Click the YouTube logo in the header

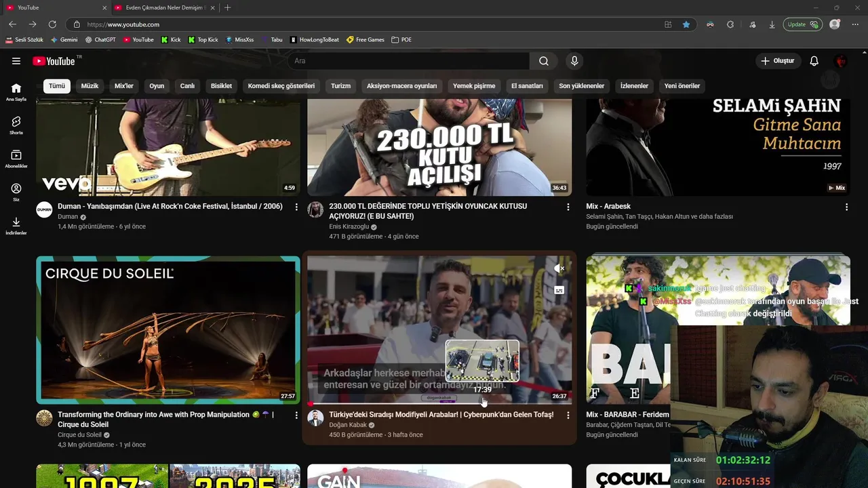[54, 61]
